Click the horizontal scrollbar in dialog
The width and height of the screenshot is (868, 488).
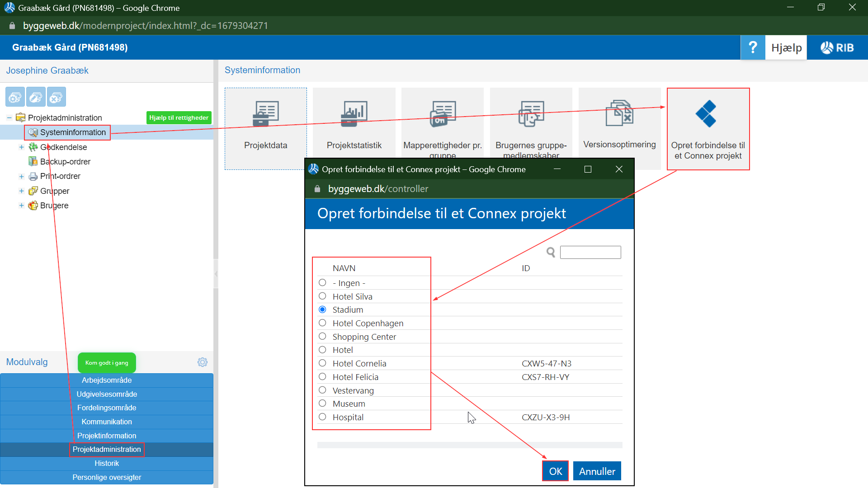click(469, 446)
